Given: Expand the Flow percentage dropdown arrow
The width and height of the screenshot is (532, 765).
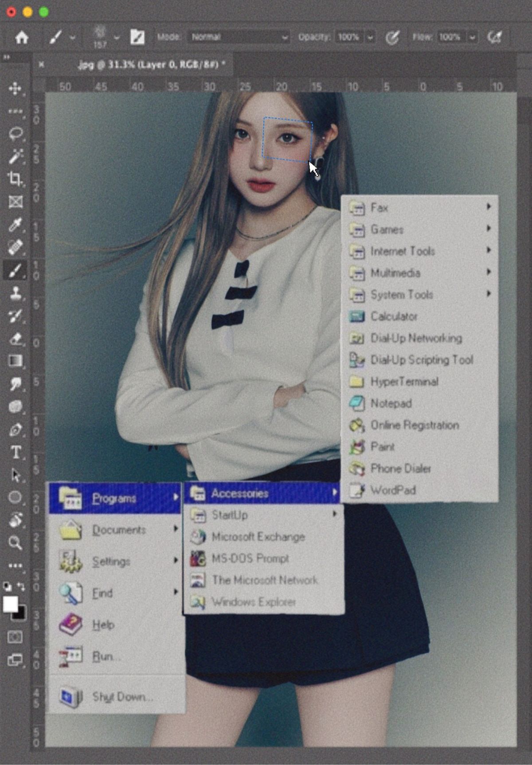Looking at the screenshot, I should point(473,37).
